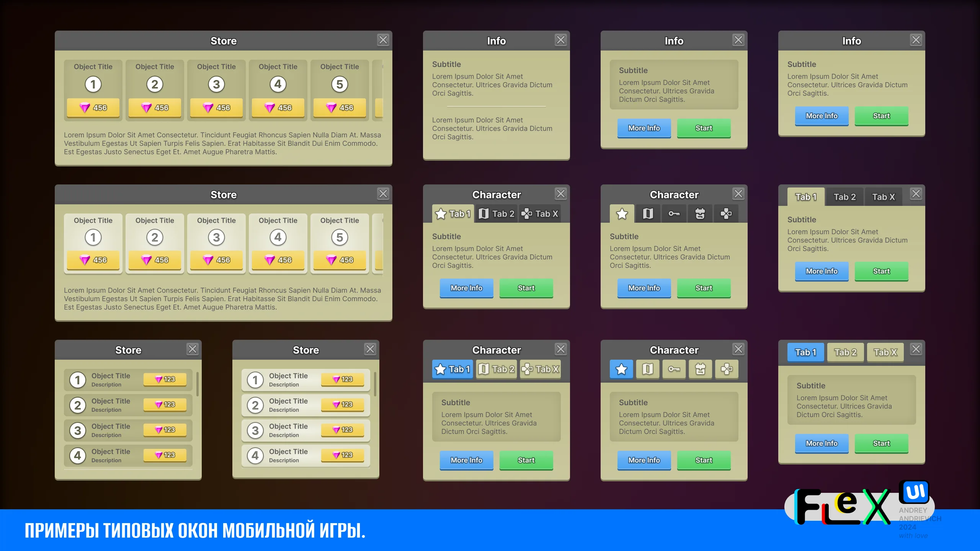
Task: Click key icon tab in dark icon-only Character tabs
Action: coord(674,214)
